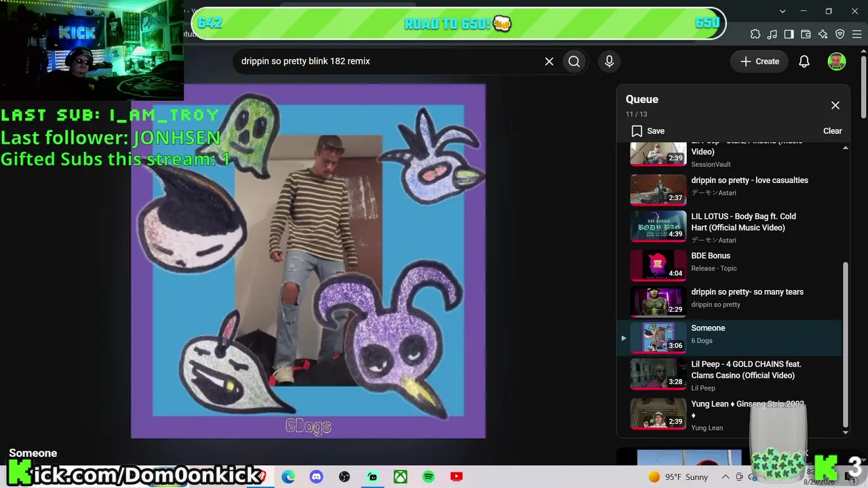Viewport: 868px width, 488px height.
Task: Play 'Yung Lean Ginseng Strip 2002' from queue
Action: tap(747, 409)
